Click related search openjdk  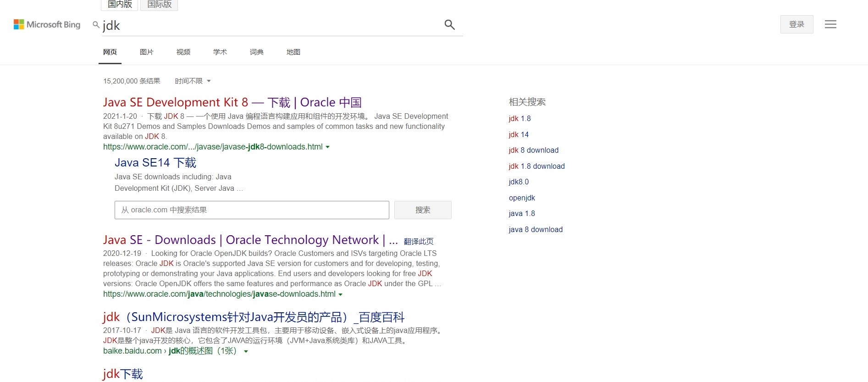click(x=522, y=198)
